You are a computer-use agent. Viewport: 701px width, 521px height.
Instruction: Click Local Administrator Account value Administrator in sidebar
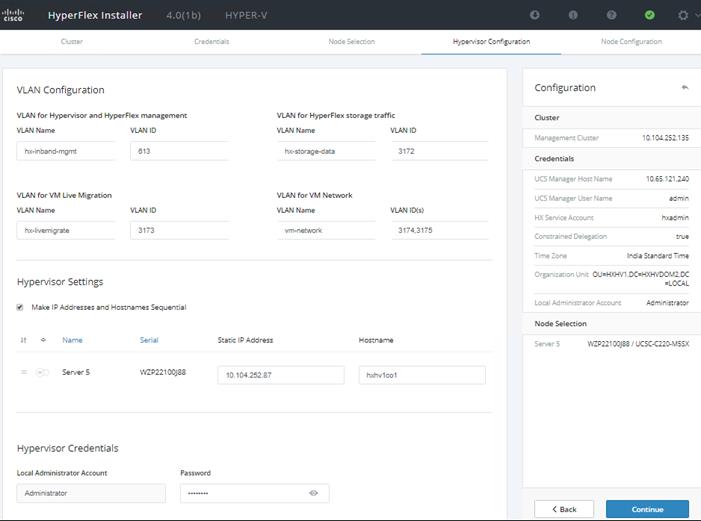click(x=667, y=303)
